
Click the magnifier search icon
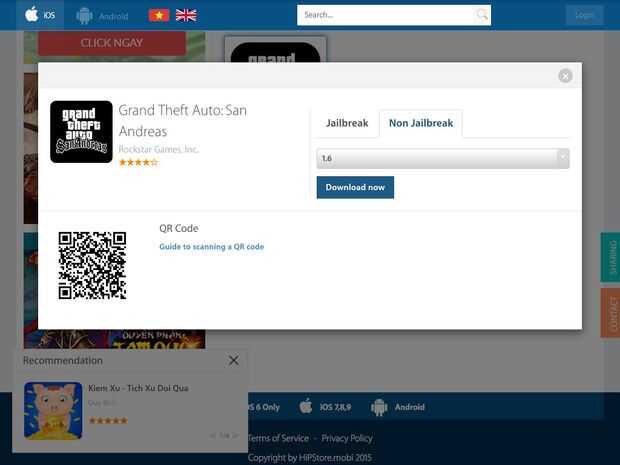[482, 15]
